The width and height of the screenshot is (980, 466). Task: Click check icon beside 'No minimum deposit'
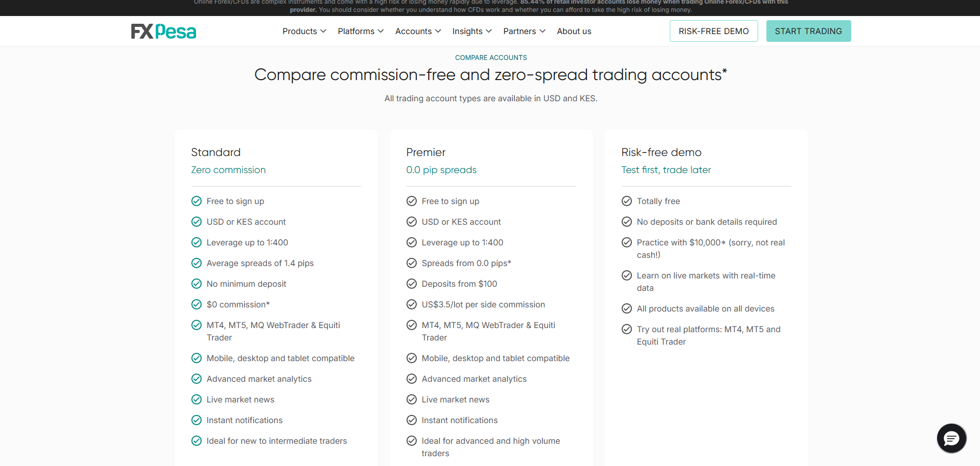196,284
